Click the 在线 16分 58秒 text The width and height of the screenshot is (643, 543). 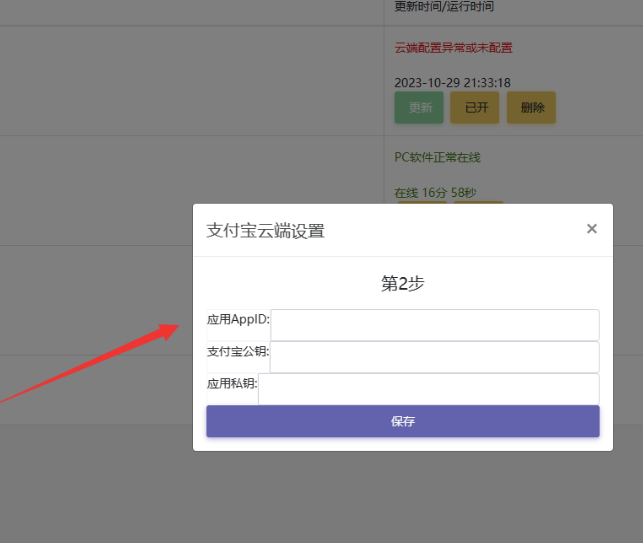coord(435,193)
